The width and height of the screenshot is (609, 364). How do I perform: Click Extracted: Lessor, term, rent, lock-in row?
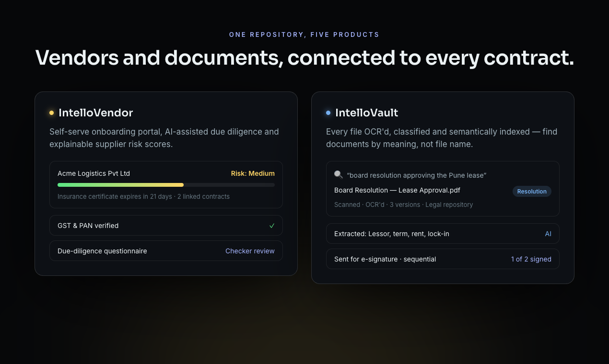click(443, 234)
